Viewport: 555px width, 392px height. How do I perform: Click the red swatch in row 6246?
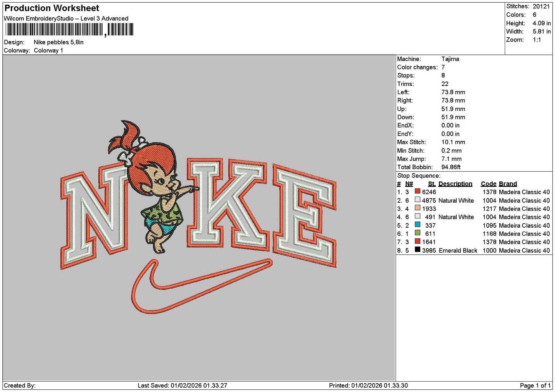tap(417, 191)
